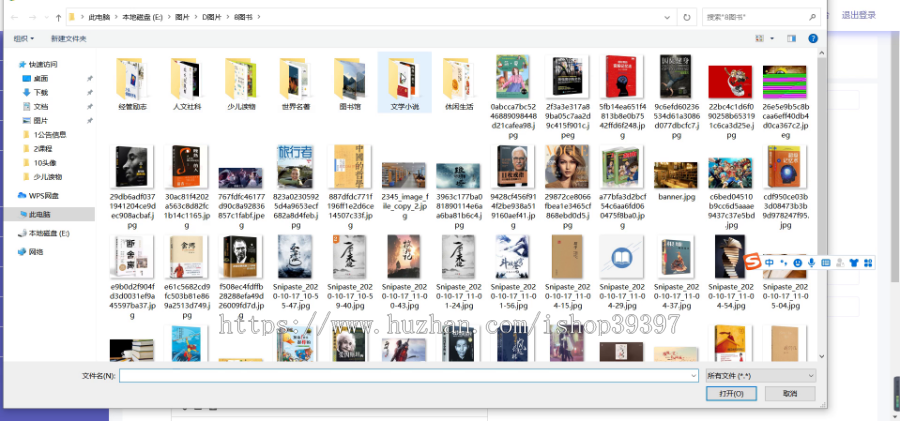
Task: Select the highlighted 文学小说 folder
Action: point(405,82)
